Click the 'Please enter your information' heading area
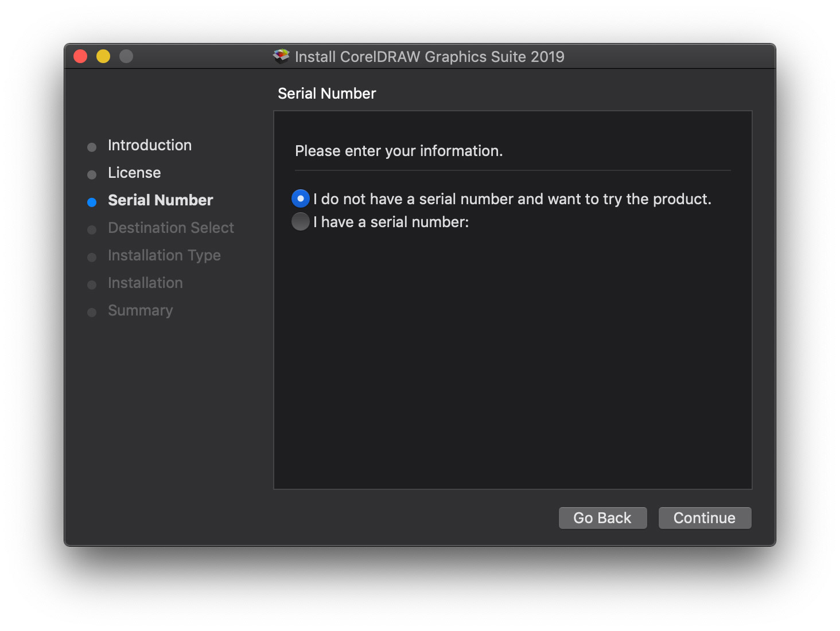The height and width of the screenshot is (631, 840). 398,151
